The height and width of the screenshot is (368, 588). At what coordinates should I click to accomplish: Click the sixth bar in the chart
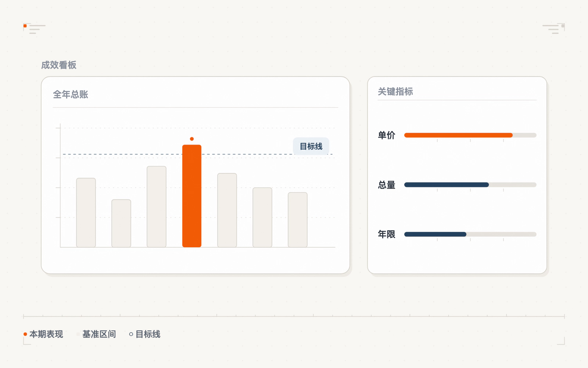coord(262,217)
